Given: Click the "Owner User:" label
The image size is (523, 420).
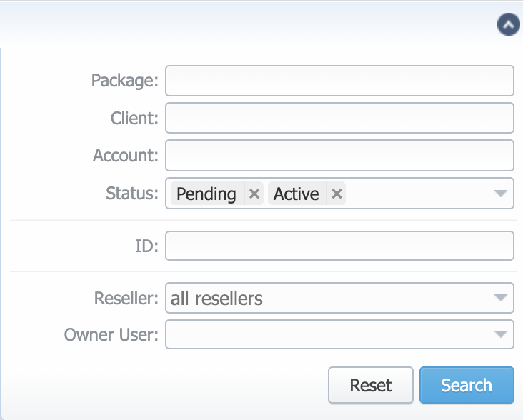Looking at the screenshot, I should click(x=111, y=334).
